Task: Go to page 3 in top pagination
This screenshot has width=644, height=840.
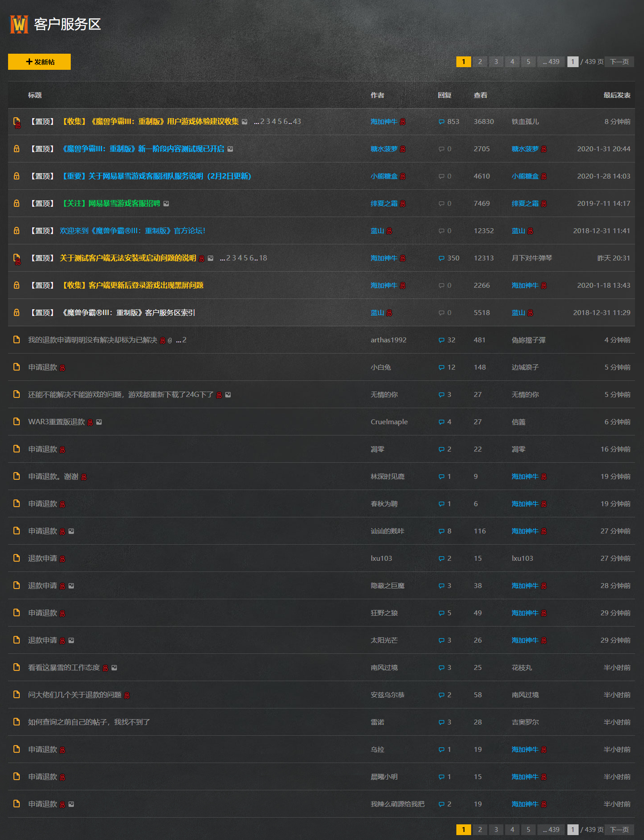Action: (x=496, y=62)
